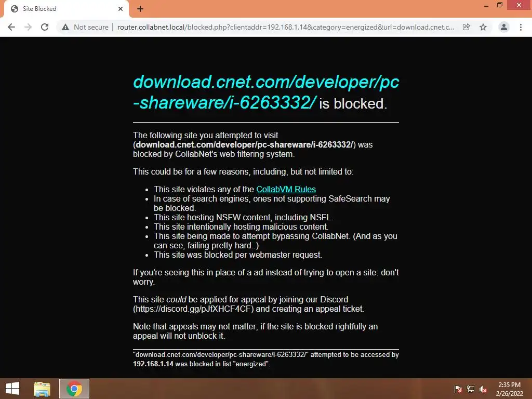Select the Site Blocked tab

point(66,9)
